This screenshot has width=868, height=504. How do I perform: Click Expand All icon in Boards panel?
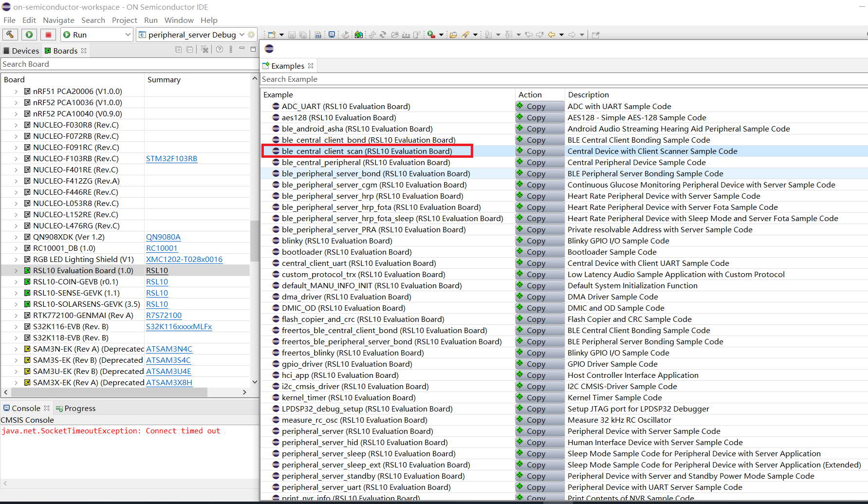tap(178, 50)
